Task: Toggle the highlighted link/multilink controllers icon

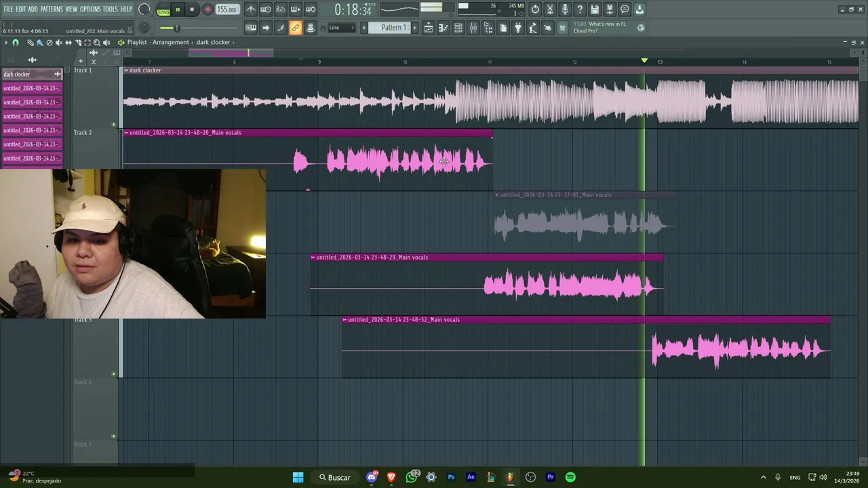Action: [295, 28]
